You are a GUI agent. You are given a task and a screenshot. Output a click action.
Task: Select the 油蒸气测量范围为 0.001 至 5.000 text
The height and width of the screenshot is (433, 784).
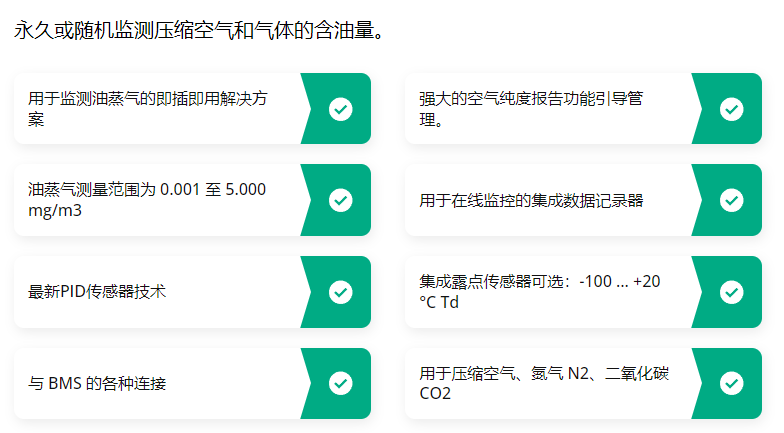147,190
